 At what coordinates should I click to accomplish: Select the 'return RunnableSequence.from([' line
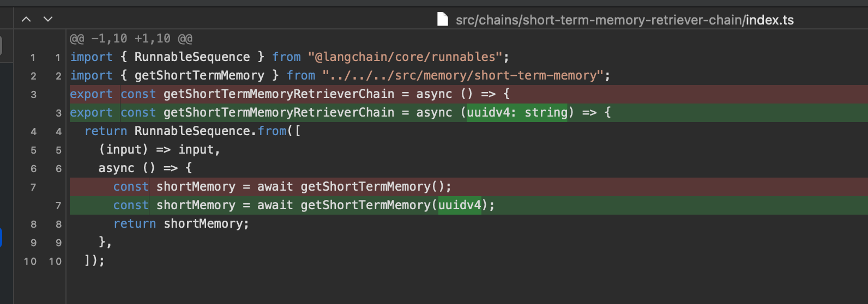pos(192,131)
